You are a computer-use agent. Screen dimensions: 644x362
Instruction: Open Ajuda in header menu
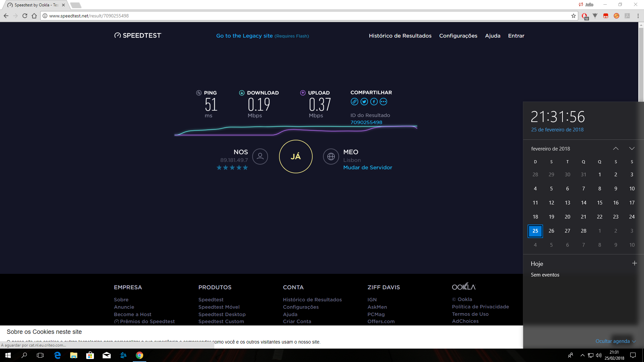point(493,36)
